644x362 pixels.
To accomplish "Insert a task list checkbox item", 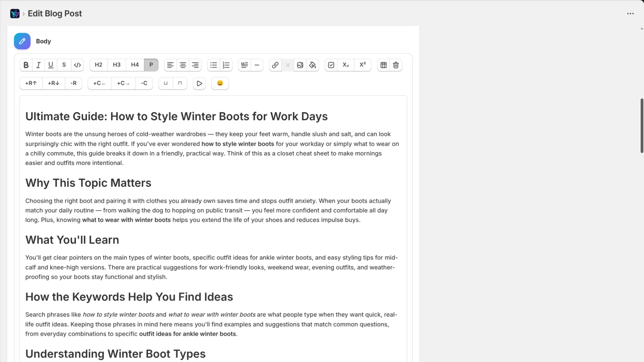I will pos(331,65).
